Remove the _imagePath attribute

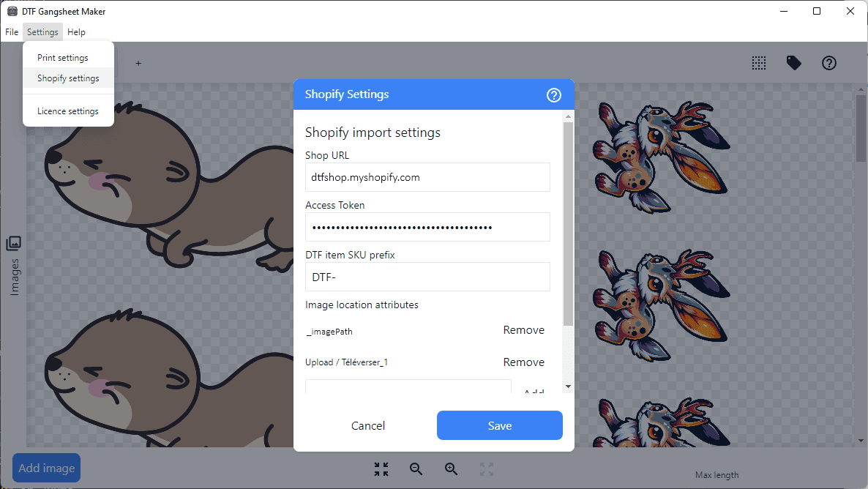pyautogui.click(x=523, y=330)
